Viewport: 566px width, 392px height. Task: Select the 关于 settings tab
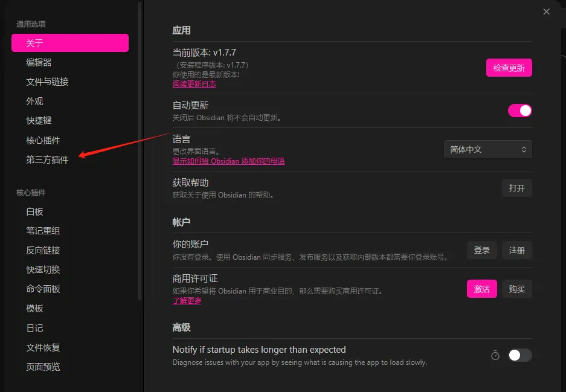(x=70, y=43)
